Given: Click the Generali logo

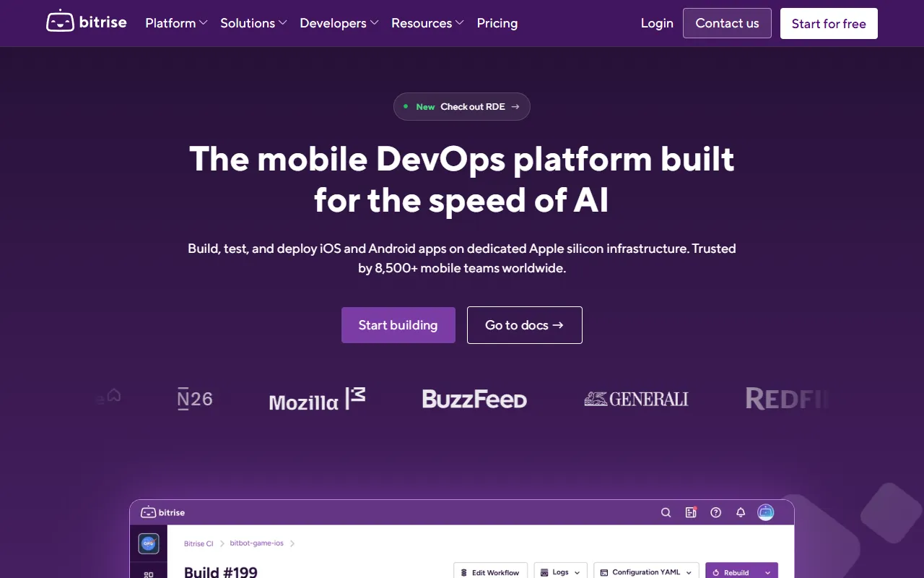Looking at the screenshot, I should point(636,399).
